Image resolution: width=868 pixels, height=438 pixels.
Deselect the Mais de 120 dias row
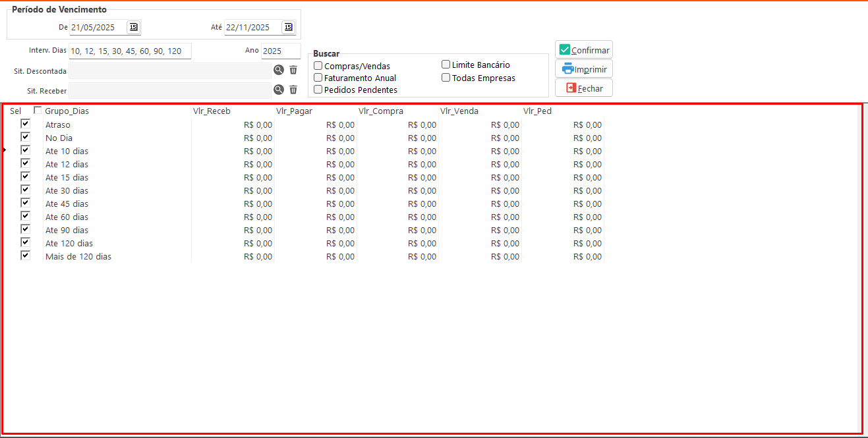[26, 256]
